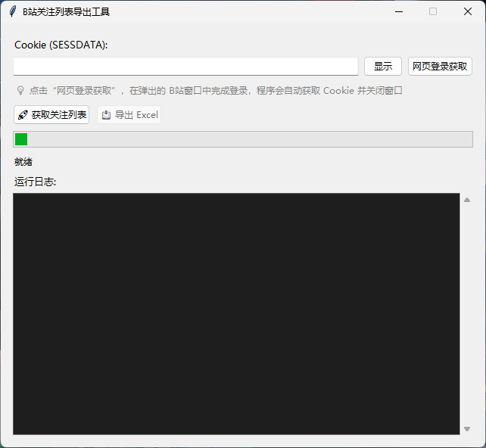Click the 导出 Excel button
This screenshot has height=448, width=486.
pyautogui.click(x=129, y=114)
